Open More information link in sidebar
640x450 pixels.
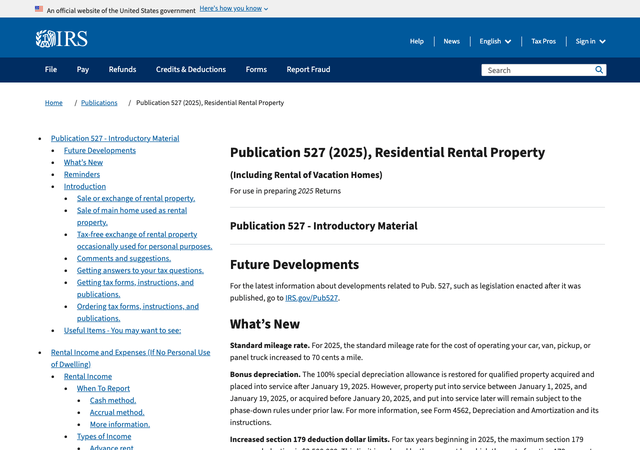pos(120,424)
